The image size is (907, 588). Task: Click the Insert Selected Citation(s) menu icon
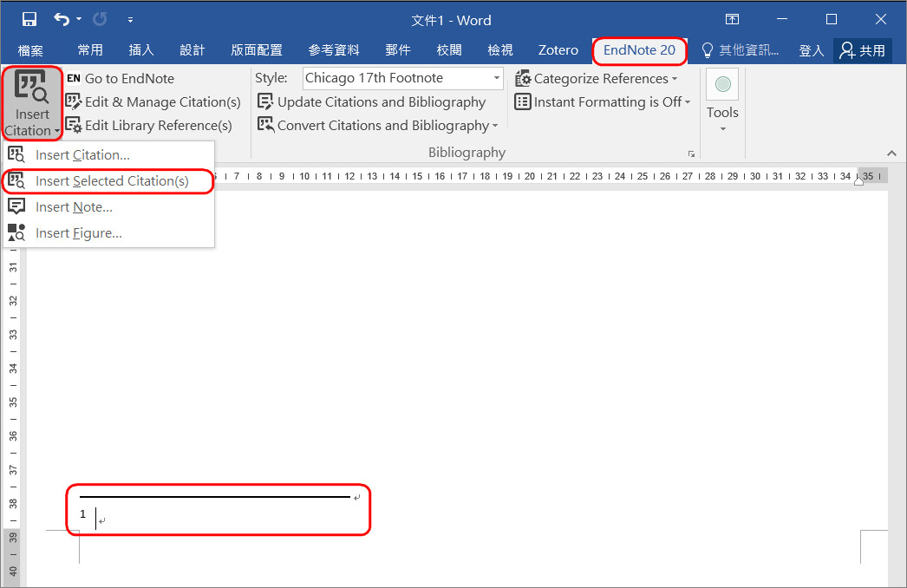pos(16,180)
